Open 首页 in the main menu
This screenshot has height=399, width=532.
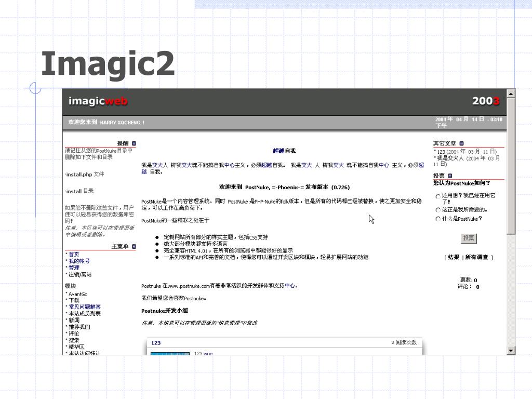(x=74, y=254)
